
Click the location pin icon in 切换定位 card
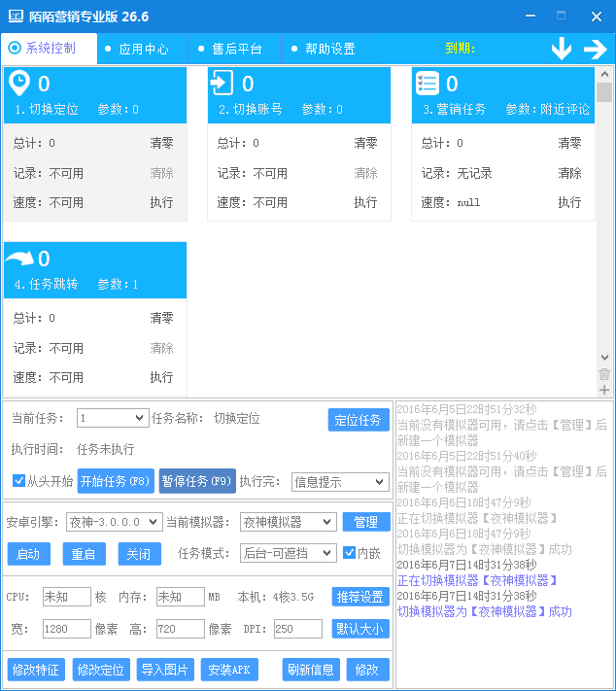click(x=19, y=84)
